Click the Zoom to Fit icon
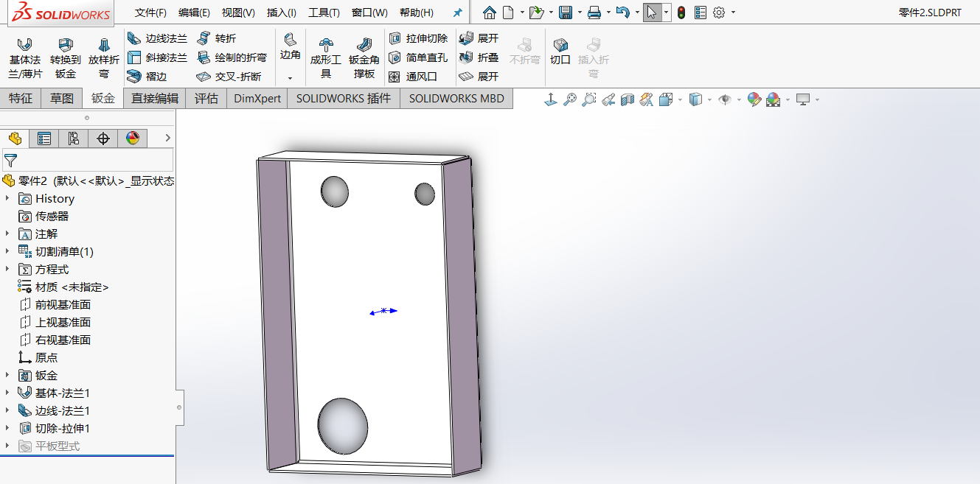Viewport: 980px width, 484px height. click(x=570, y=99)
